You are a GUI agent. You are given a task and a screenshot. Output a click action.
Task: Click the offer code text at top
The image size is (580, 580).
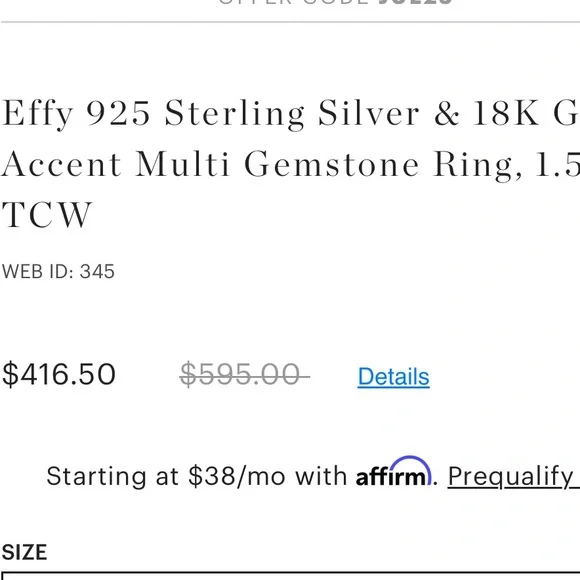(335, 2)
